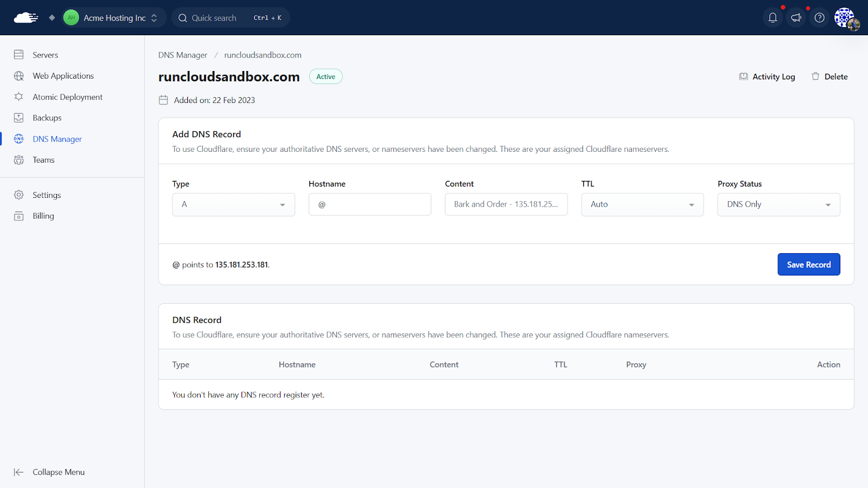868x488 pixels.
Task: Go to Web Applications in sidebar
Action: coord(63,76)
